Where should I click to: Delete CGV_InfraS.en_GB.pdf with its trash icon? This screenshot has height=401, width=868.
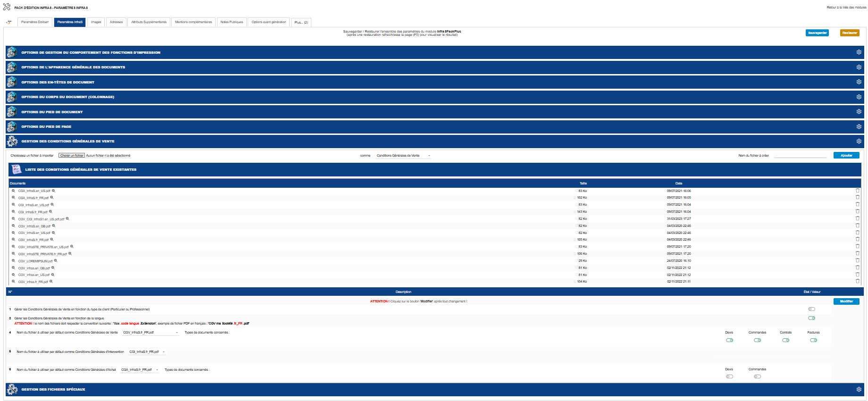(858, 226)
